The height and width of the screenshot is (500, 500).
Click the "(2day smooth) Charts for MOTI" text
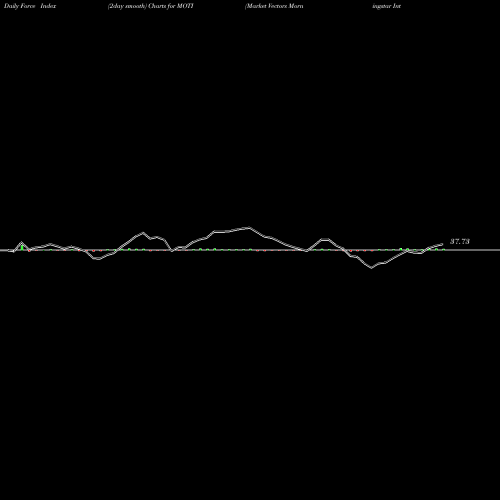151,6
